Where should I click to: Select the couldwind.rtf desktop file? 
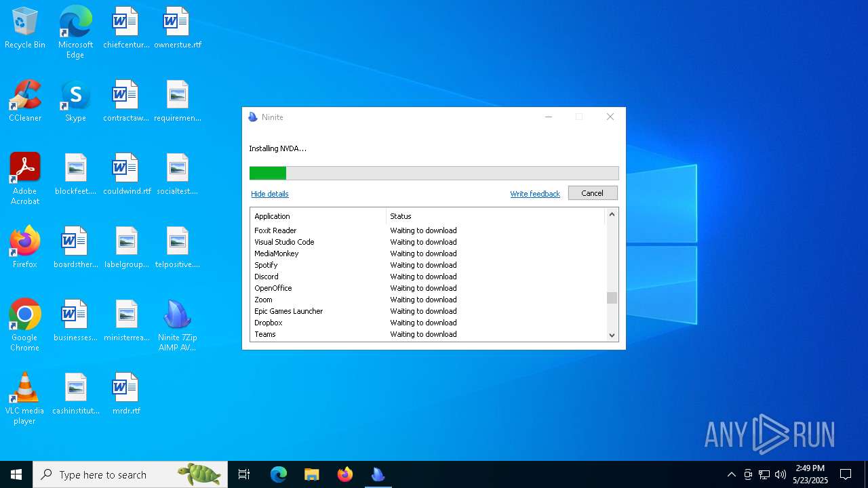pyautogui.click(x=126, y=175)
